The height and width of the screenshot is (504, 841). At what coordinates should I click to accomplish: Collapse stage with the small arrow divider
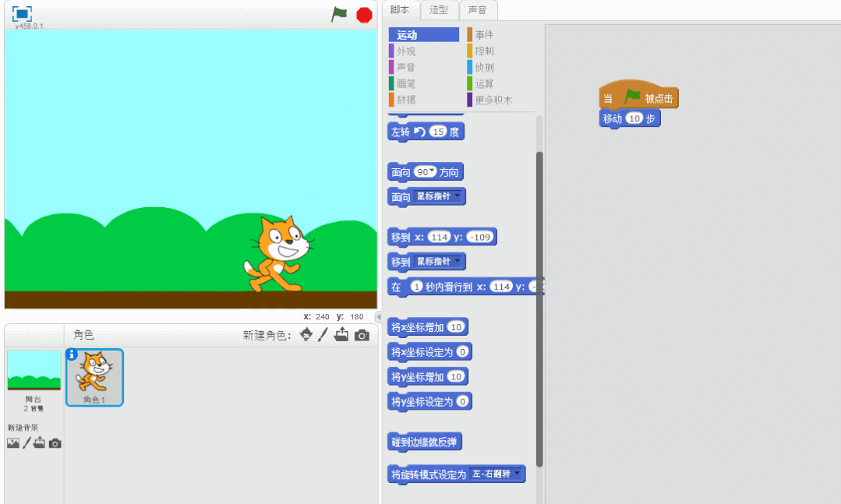pyautogui.click(x=378, y=317)
